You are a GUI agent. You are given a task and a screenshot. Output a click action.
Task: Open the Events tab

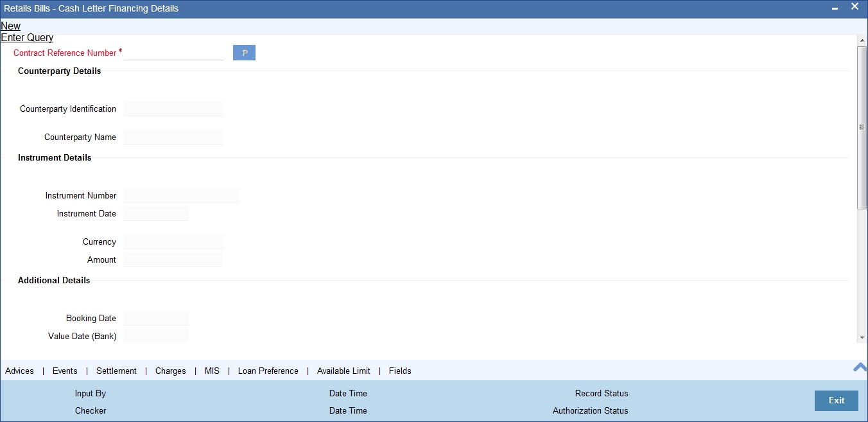pos(65,371)
